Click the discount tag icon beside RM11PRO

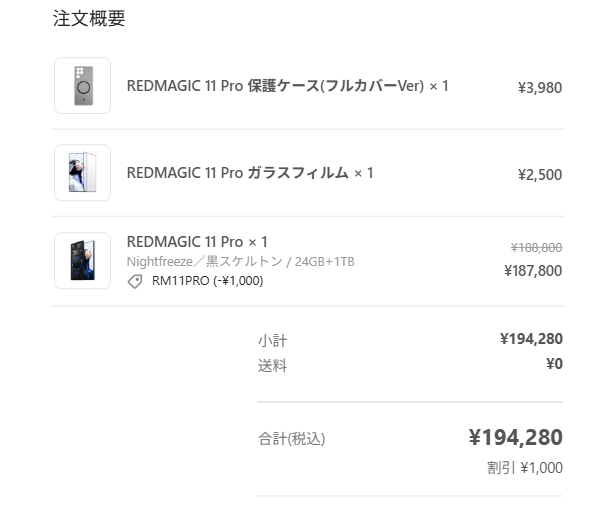[x=135, y=282]
